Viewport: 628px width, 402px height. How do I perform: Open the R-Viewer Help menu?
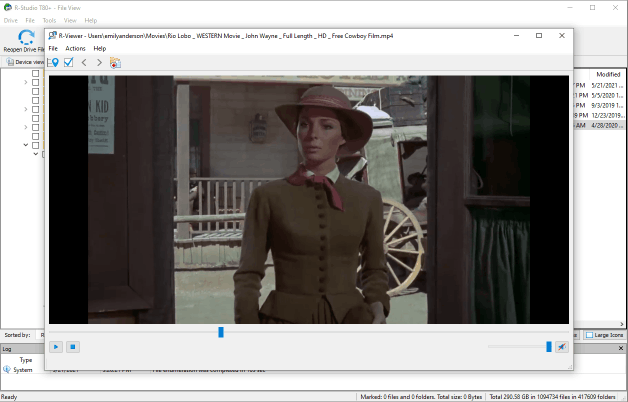(100, 48)
